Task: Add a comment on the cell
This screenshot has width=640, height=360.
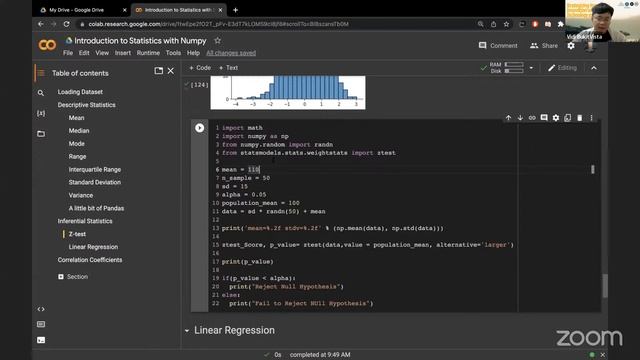Action: [544, 118]
